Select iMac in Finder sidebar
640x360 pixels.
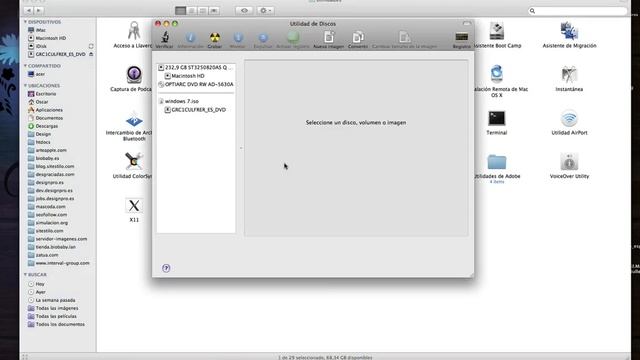[37, 30]
